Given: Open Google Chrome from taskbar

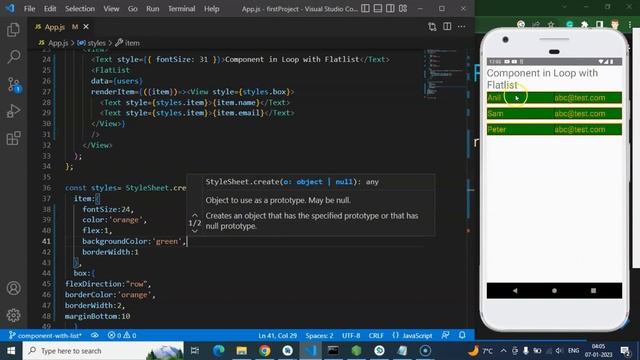Looking at the screenshot, I should click(x=264, y=351).
